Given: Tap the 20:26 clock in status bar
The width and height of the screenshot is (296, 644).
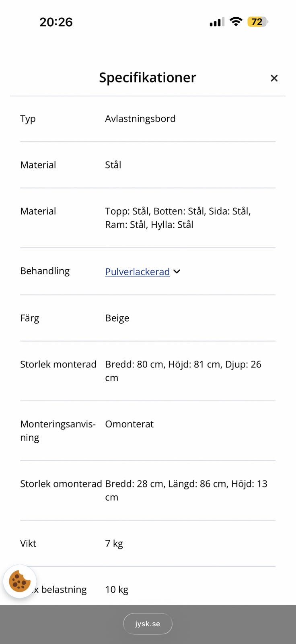Looking at the screenshot, I should point(56,22).
